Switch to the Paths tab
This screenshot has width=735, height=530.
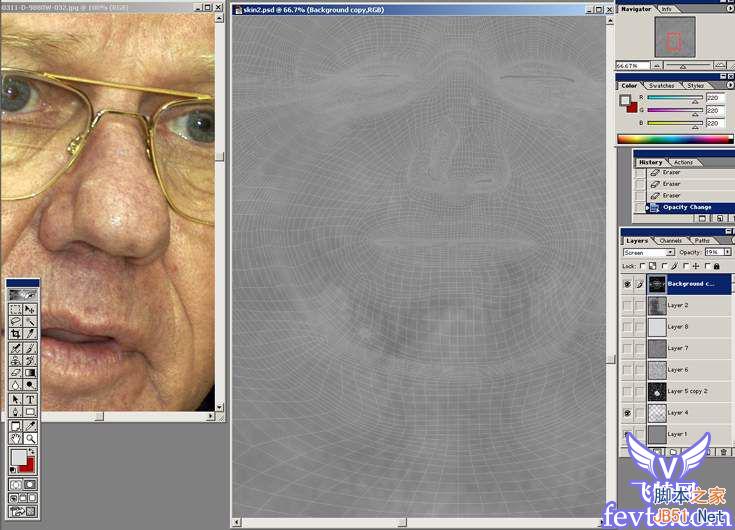coord(702,240)
